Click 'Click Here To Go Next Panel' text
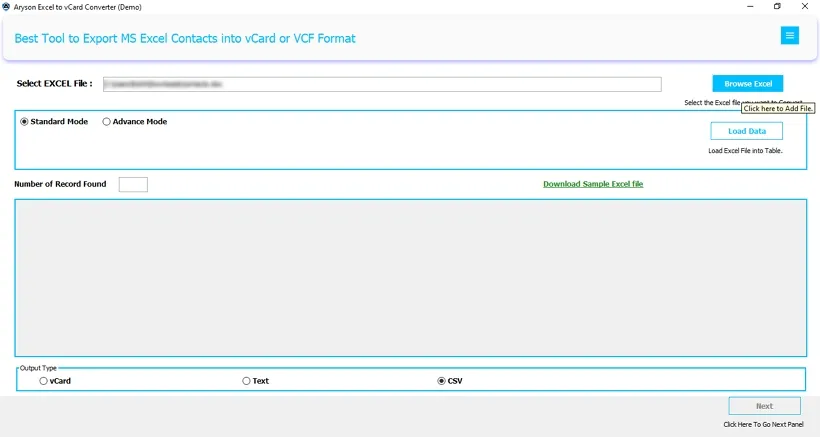 pyautogui.click(x=764, y=424)
